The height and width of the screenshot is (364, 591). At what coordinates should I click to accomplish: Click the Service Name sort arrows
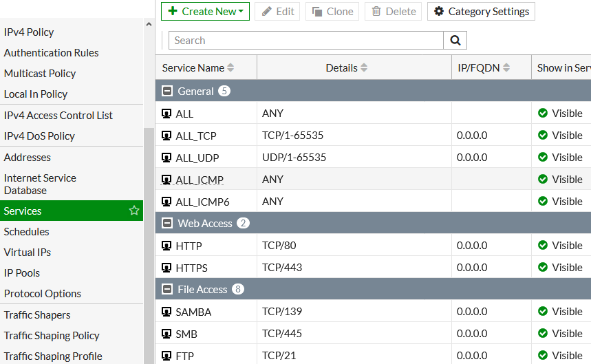[230, 67]
